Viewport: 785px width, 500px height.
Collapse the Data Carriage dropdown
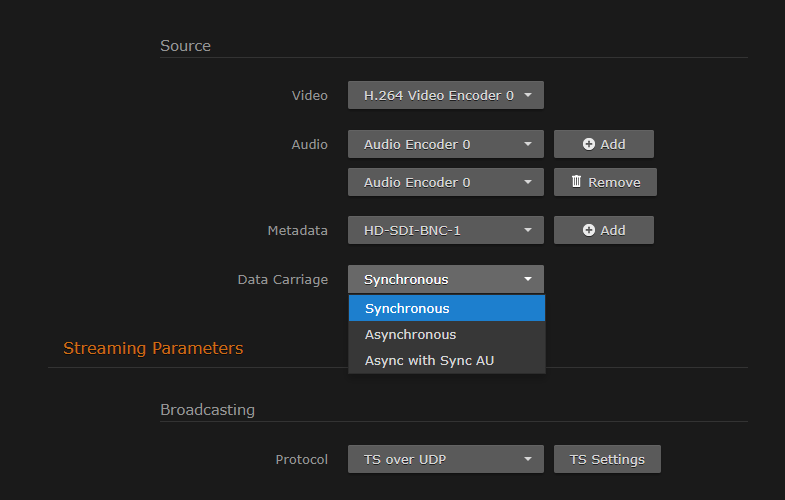(x=445, y=279)
